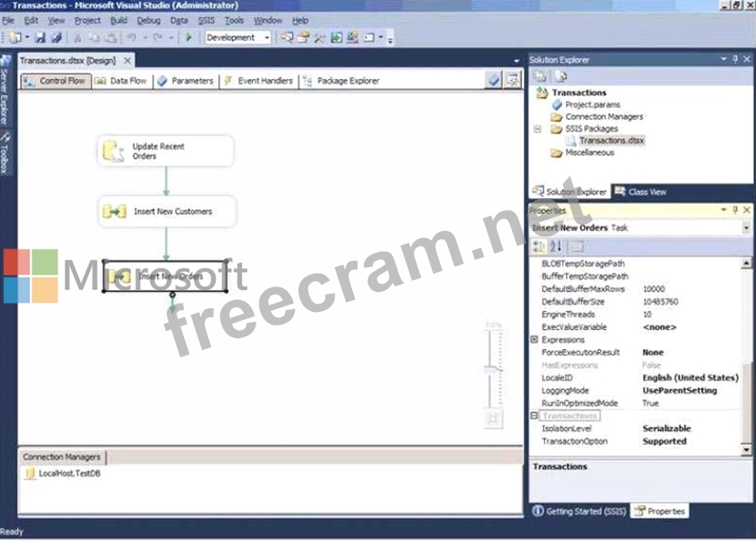756x541 pixels.
Task: Expand the Expressions property row
Action: [x=534, y=340]
